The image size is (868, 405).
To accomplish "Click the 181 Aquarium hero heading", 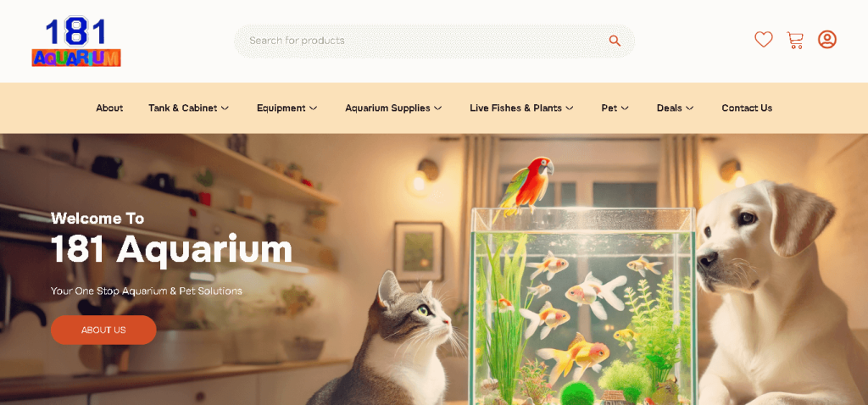I will [x=171, y=250].
